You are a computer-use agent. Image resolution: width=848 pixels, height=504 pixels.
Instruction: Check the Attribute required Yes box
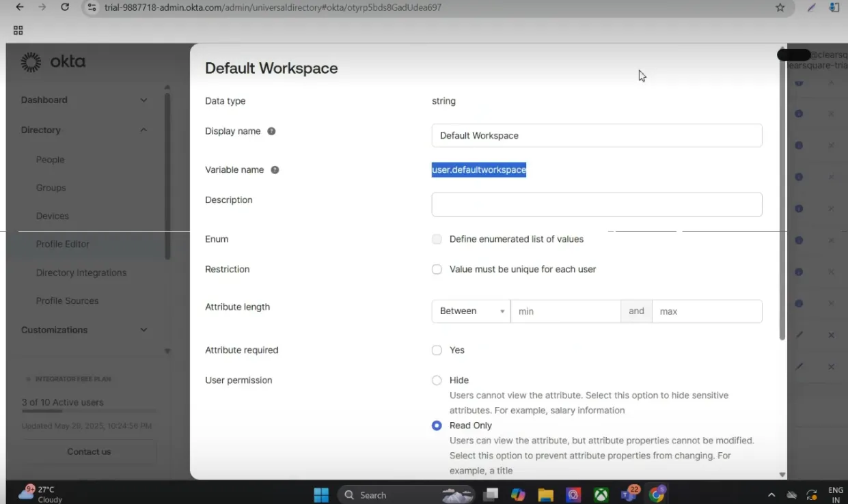[x=437, y=350]
